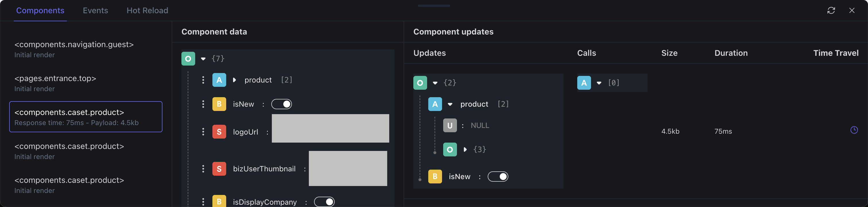This screenshot has width=868, height=207.
Task: Click the panel drag handle at top
Action: 434,6
